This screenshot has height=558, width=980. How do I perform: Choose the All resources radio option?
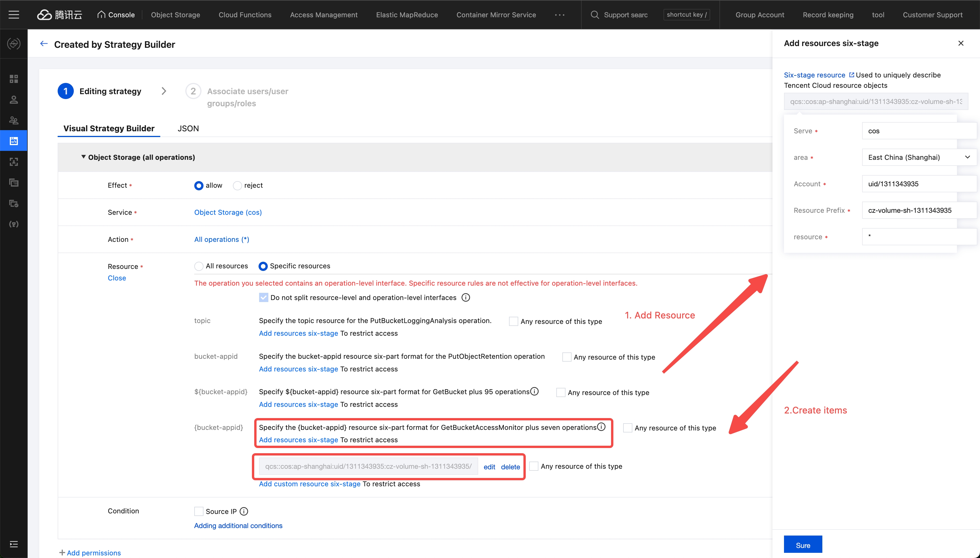click(x=199, y=266)
